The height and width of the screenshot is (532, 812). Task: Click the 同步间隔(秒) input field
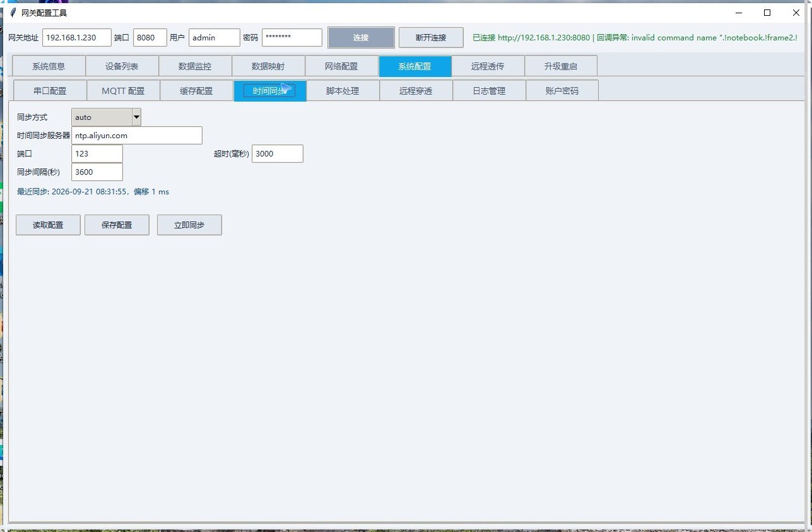click(x=97, y=172)
